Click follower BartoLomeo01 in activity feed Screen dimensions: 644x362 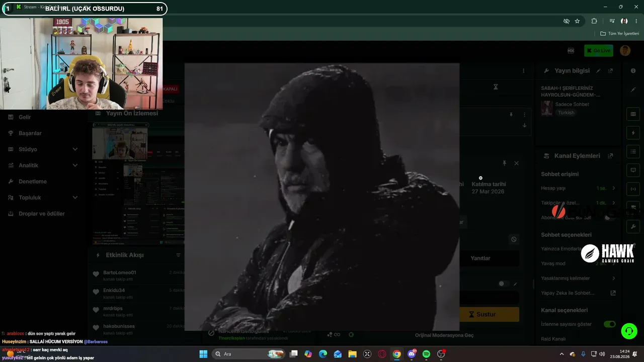[x=120, y=273]
